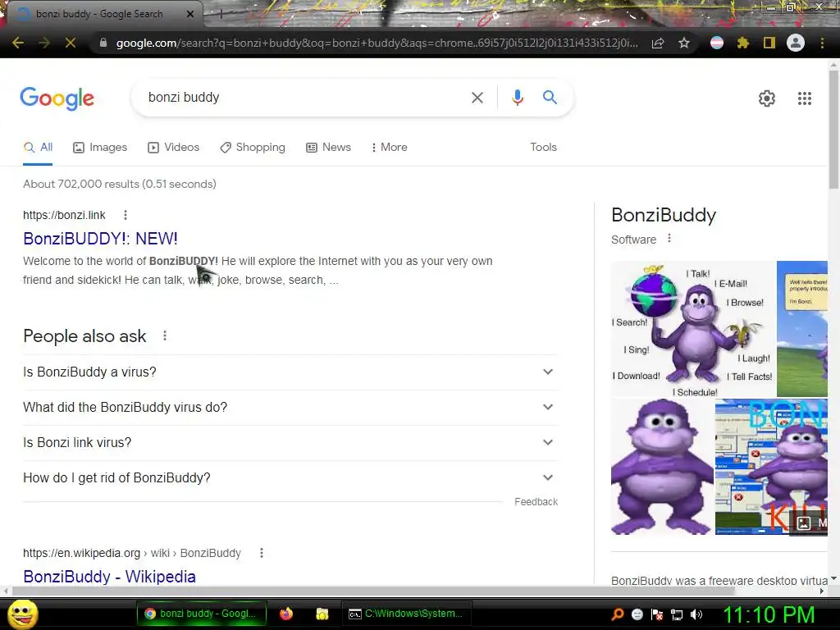
Task: Open the Extensions puzzle piece icon
Action: pos(742,43)
